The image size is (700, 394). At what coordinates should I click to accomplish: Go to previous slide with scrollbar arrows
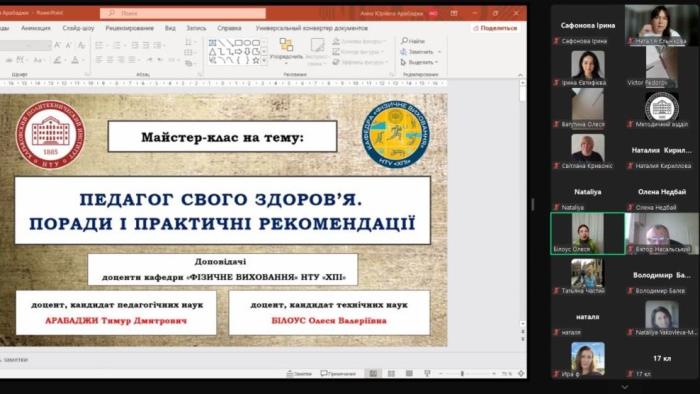(523, 332)
